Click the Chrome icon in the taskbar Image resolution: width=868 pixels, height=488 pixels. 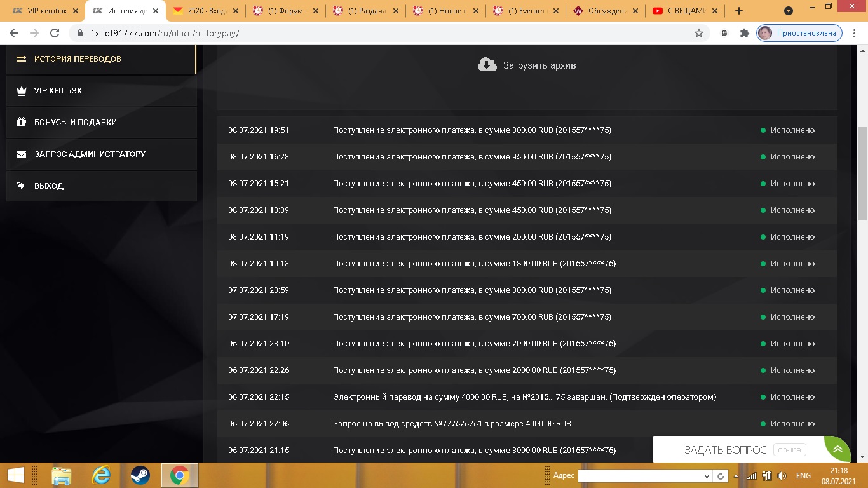click(180, 475)
